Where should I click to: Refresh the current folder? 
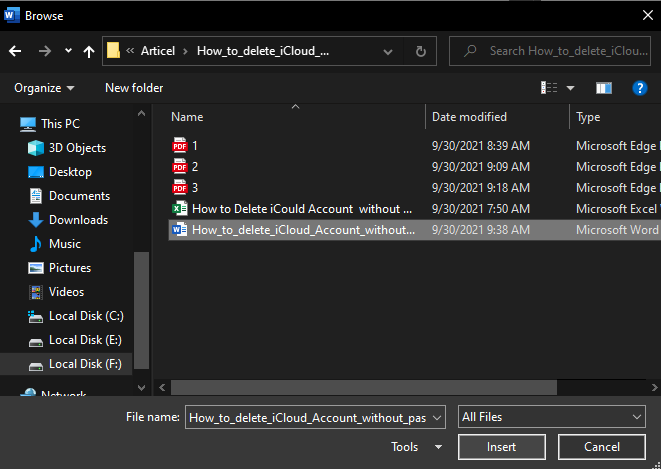point(421,51)
